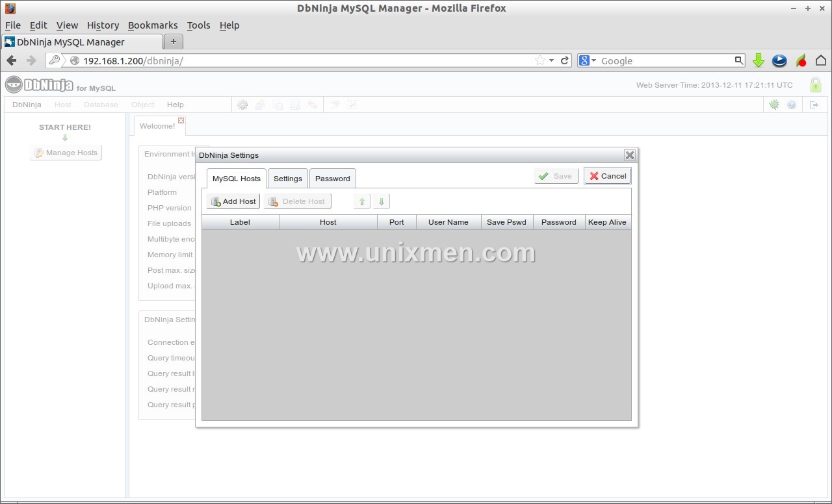Click the Firefox back arrow
This screenshot has width=832, height=504.
tap(12, 60)
